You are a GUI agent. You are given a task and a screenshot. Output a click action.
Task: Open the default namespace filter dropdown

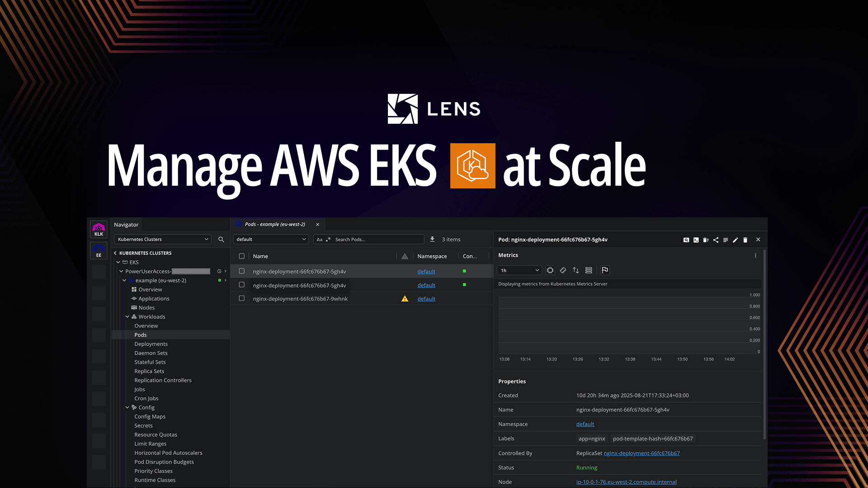[x=271, y=239]
